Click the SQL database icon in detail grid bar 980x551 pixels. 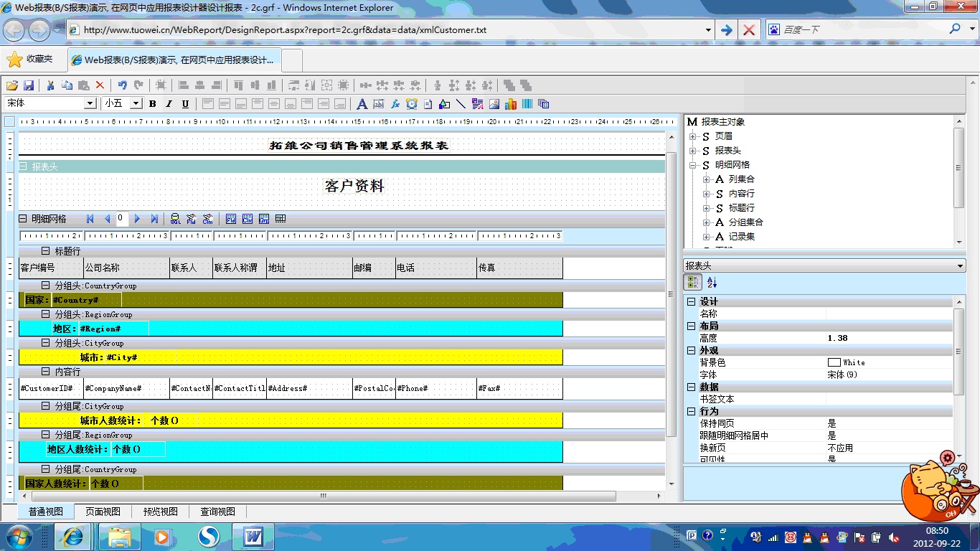[x=175, y=219]
